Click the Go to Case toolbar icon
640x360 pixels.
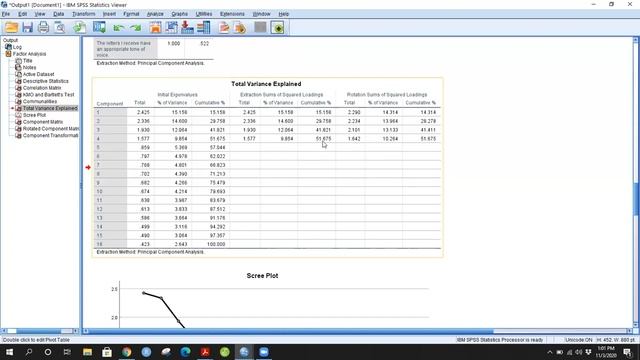tap(171, 27)
